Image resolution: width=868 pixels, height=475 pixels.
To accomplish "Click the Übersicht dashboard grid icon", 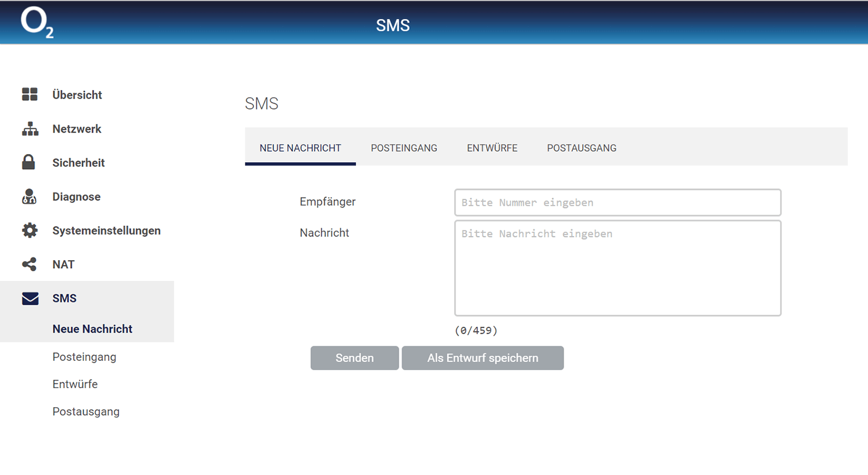I will [30, 94].
